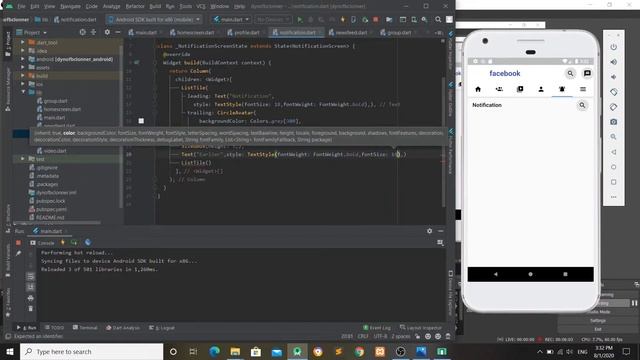
Task: Open main.dart run configuration dropdown
Action: (231, 20)
